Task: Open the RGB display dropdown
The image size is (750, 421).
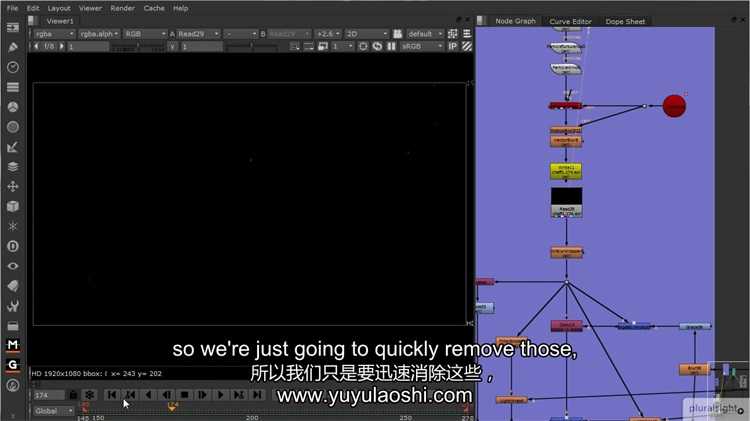Action: 145,34
